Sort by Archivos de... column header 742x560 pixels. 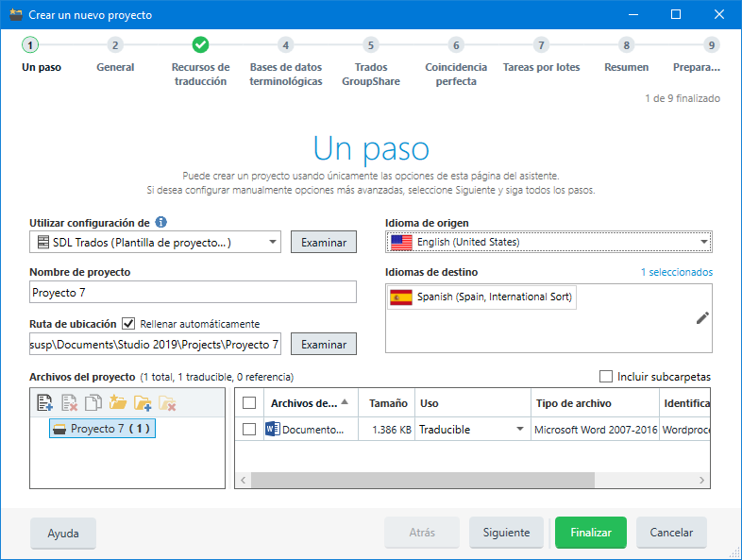310,403
